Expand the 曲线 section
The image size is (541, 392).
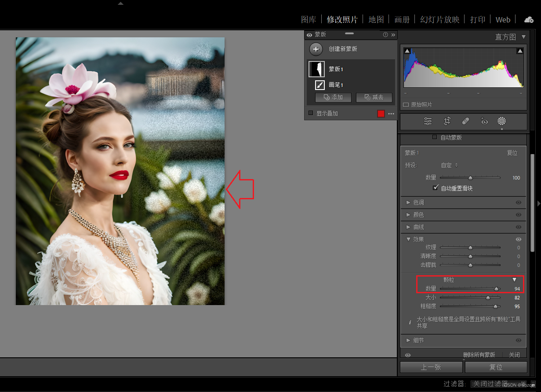[x=409, y=227]
